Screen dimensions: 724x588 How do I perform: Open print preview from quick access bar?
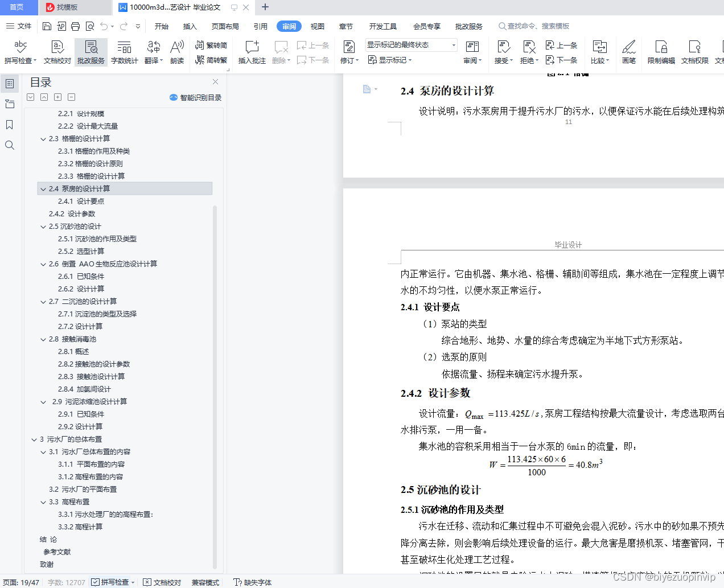(90, 26)
